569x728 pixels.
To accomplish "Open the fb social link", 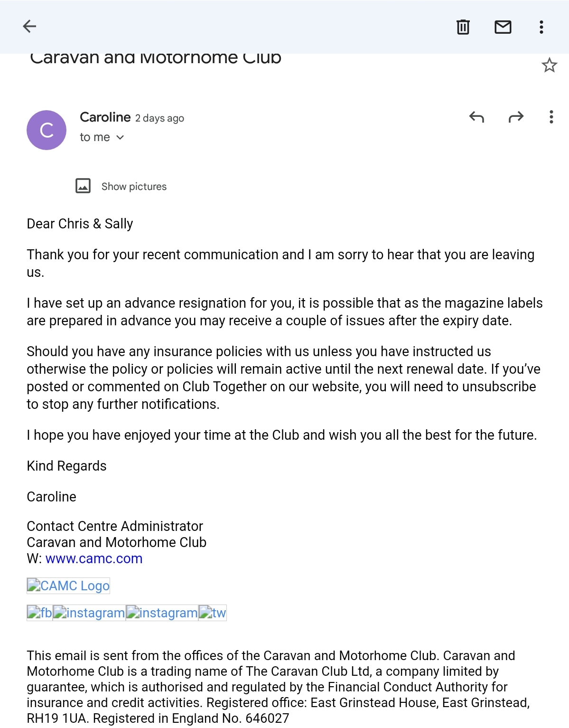I will [x=39, y=613].
